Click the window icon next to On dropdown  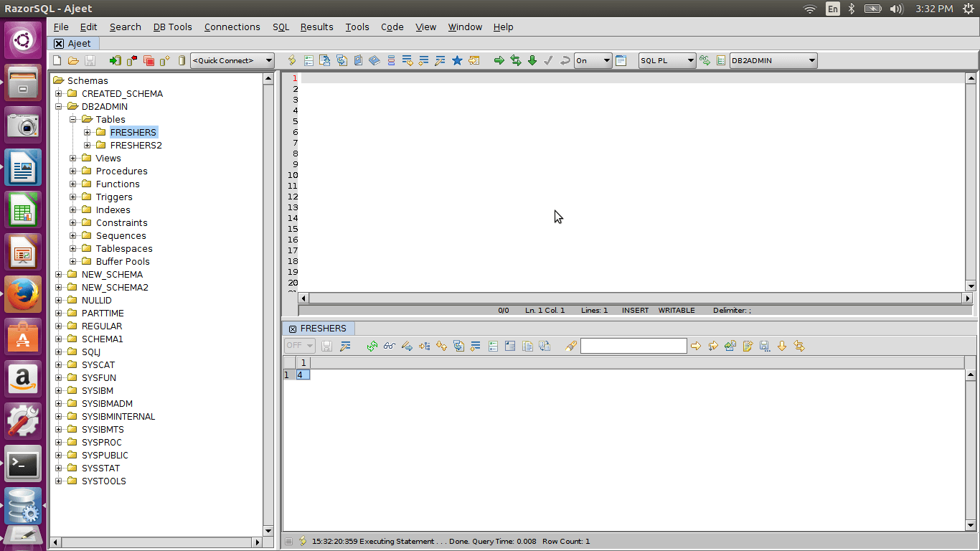[621, 61]
